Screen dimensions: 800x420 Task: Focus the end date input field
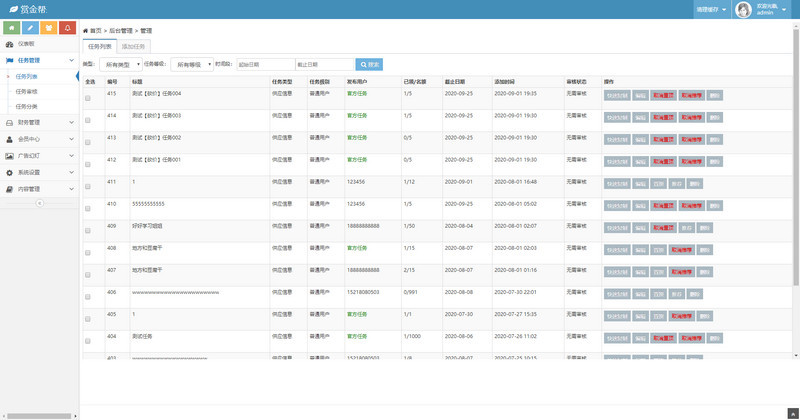[x=324, y=65]
